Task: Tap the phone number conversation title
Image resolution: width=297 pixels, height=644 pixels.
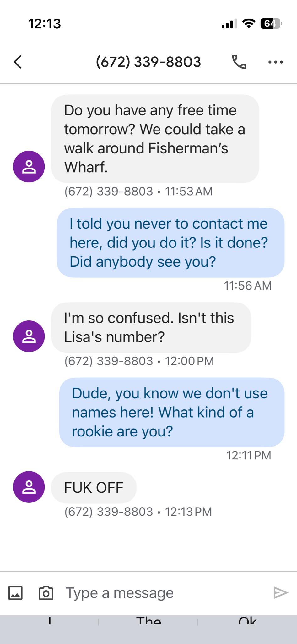Action: [x=148, y=62]
